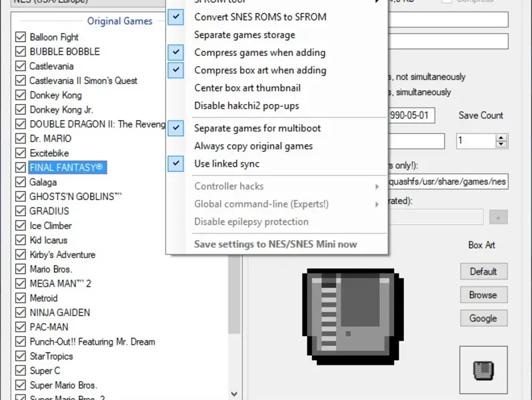Select NINJA GAIDEN in the games list

tap(60, 313)
